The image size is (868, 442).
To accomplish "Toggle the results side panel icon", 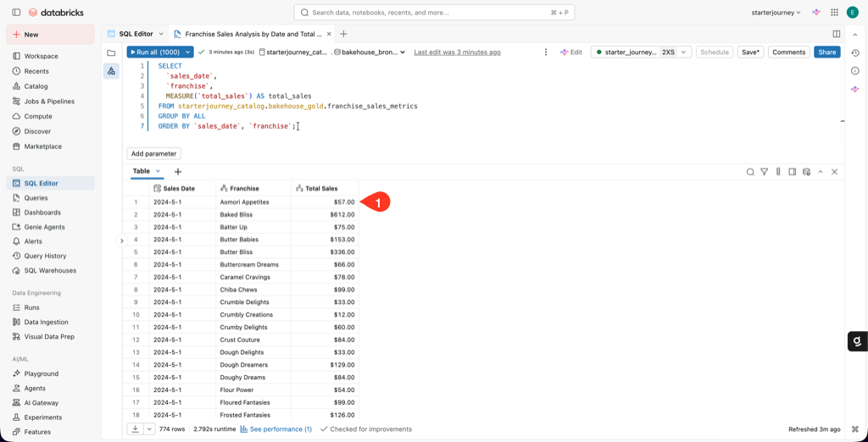I will pyautogui.click(x=793, y=172).
